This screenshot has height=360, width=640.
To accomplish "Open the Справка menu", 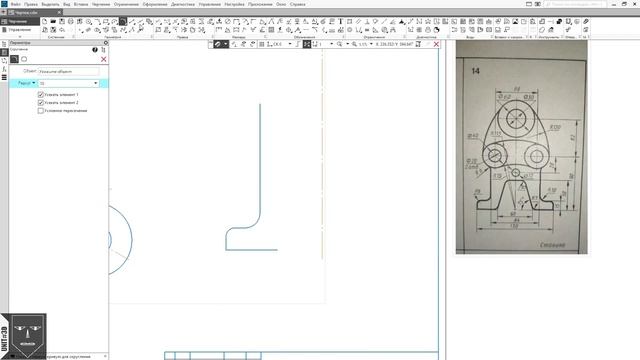I will pyautogui.click(x=297, y=4).
